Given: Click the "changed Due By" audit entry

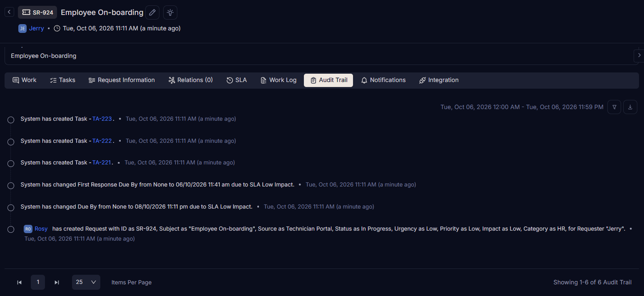Looking at the screenshot, I should (x=137, y=206).
